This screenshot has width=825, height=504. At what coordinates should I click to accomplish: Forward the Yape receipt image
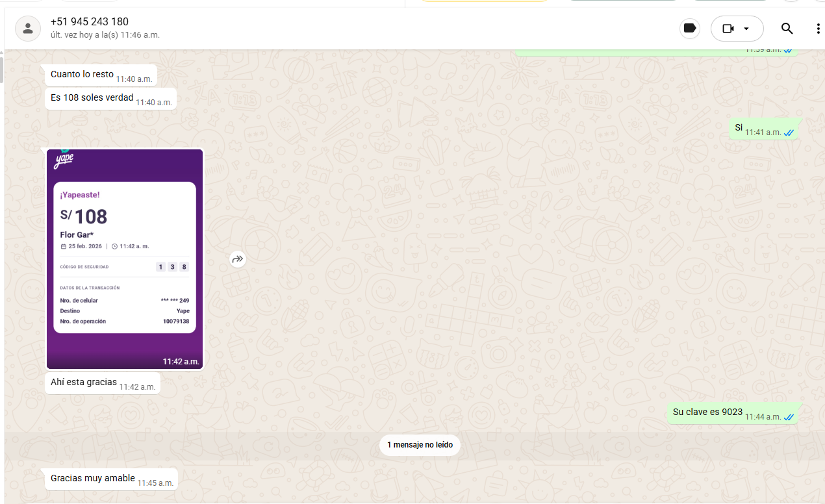tap(238, 259)
